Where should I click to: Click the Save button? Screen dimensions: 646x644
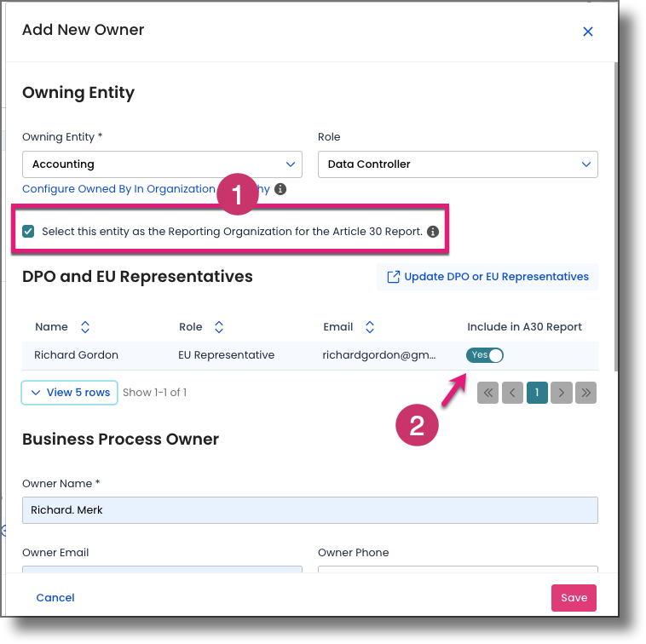[574, 598]
